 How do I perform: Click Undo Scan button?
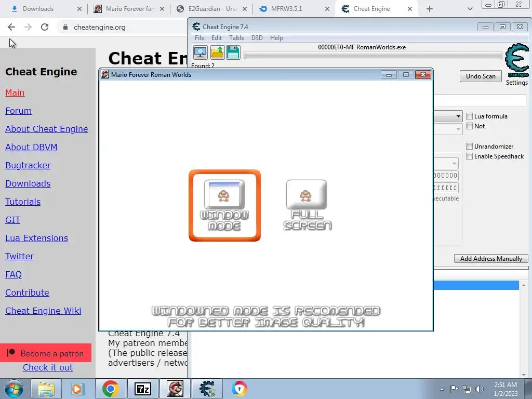(481, 76)
